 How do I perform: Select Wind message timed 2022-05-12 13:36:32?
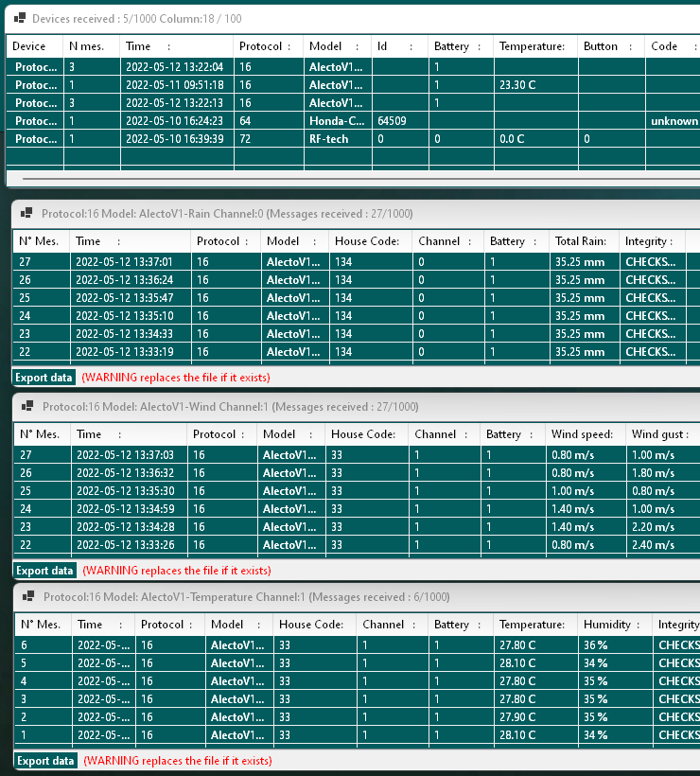[357, 473]
